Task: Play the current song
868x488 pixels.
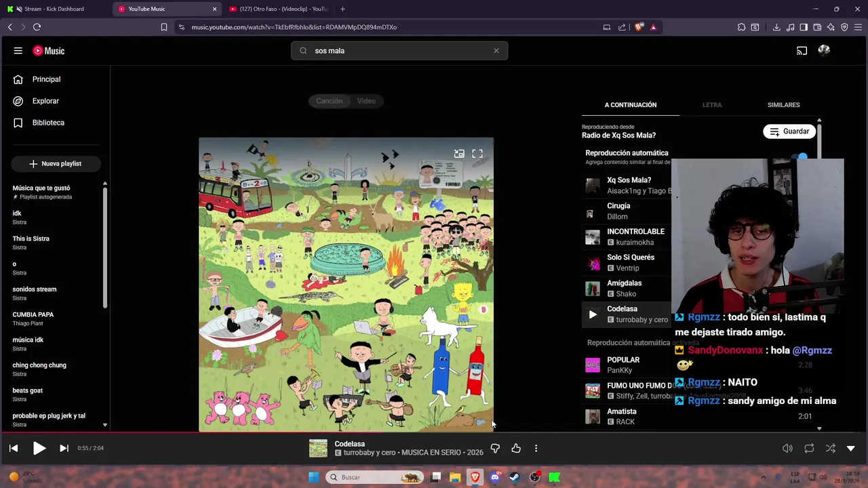Action: [39, 448]
